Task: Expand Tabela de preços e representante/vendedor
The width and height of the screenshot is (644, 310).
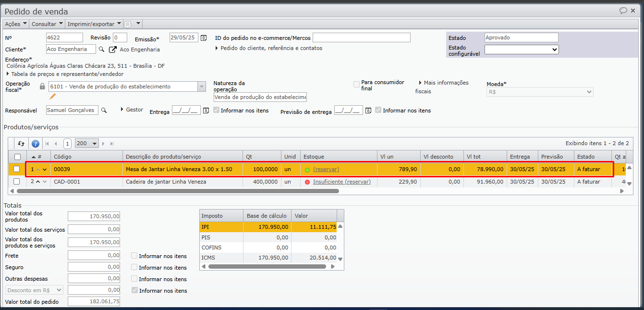Action: click(65, 74)
